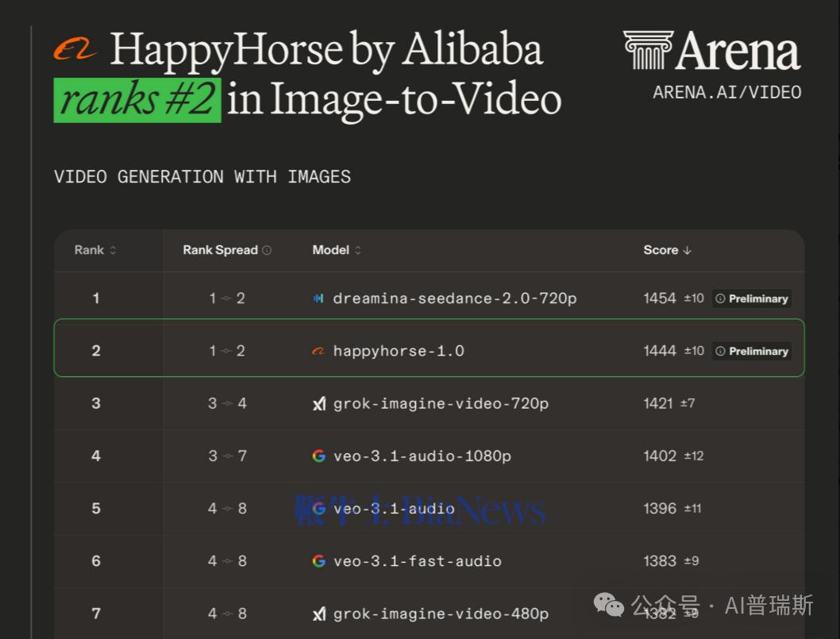Sort by Score column descending arrow
Viewport: 840px width, 639px height.
tap(687, 250)
